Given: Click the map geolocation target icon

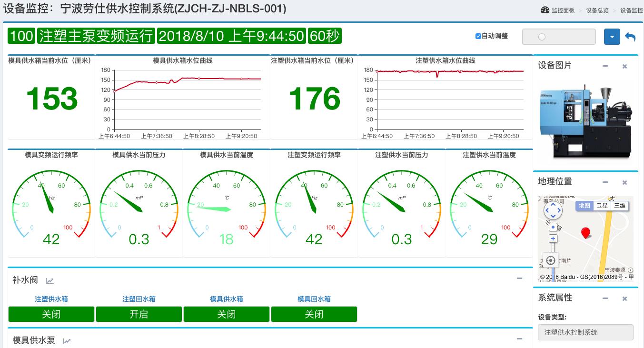Looking at the screenshot, I should 551,260.
